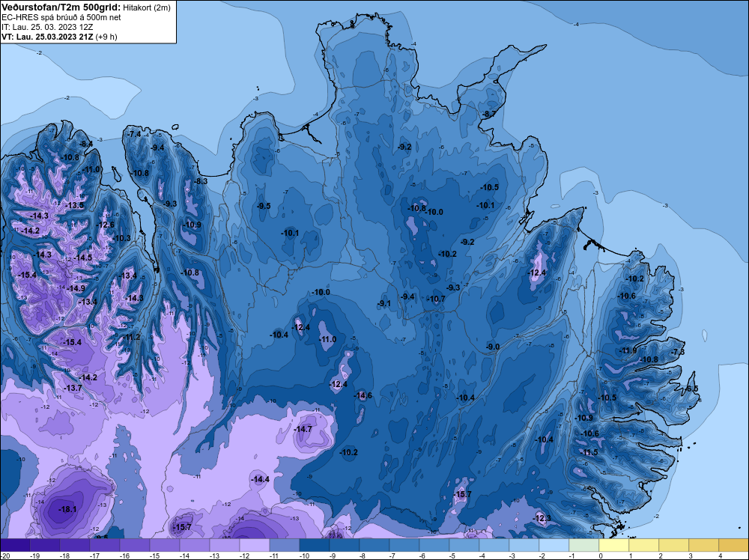Select the -11.9 temperature label
749x560 pixels.
pos(627,351)
